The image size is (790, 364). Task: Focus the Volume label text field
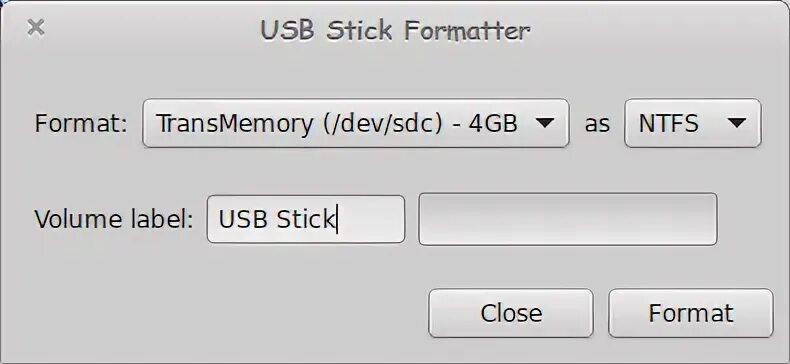(x=306, y=219)
